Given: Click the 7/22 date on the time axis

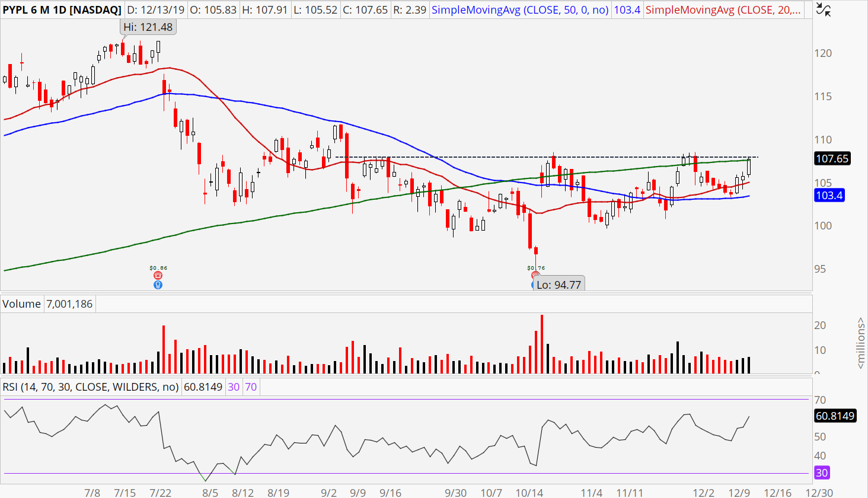Looking at the screenshot, I should (160, 493).
